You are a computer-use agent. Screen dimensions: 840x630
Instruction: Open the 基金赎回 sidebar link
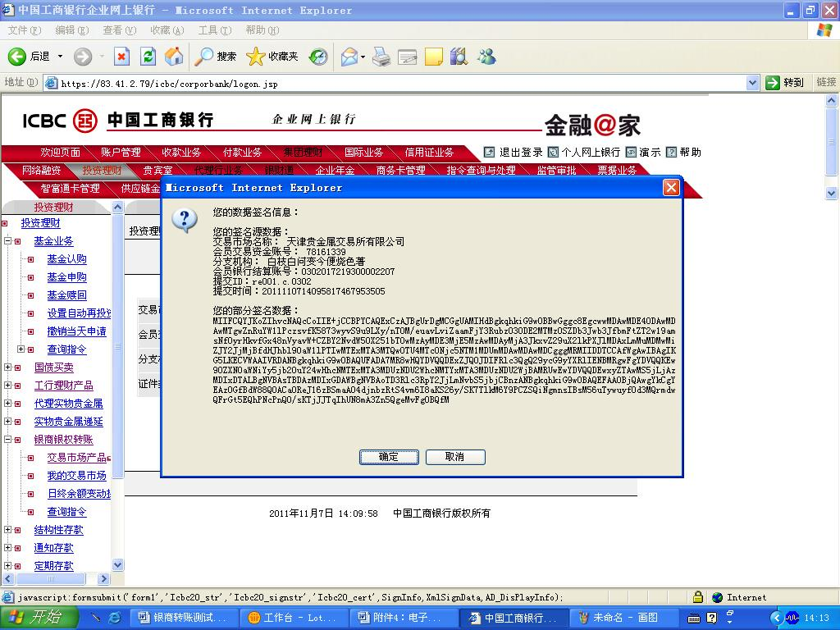[x=66, y=295]
